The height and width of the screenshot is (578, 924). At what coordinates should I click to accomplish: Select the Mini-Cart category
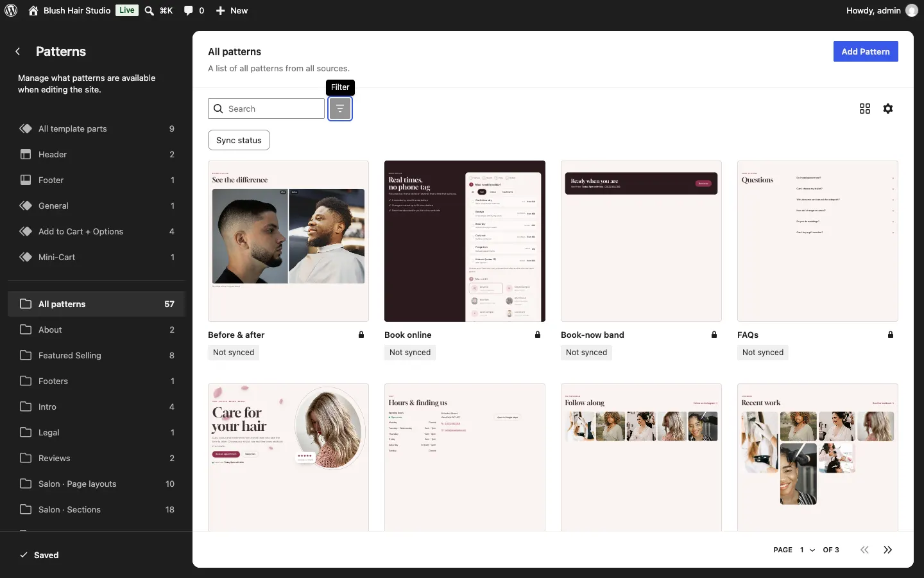pos(96,257)
